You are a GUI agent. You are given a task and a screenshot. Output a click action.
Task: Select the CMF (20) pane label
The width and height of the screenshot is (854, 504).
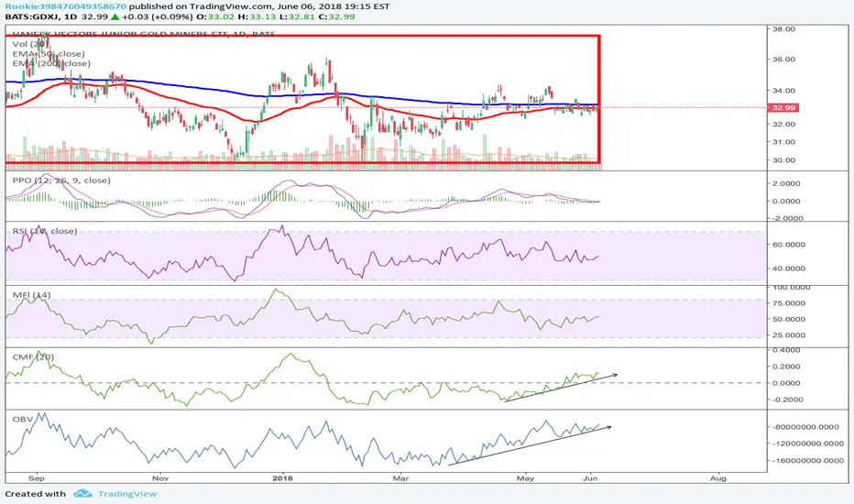33,357
